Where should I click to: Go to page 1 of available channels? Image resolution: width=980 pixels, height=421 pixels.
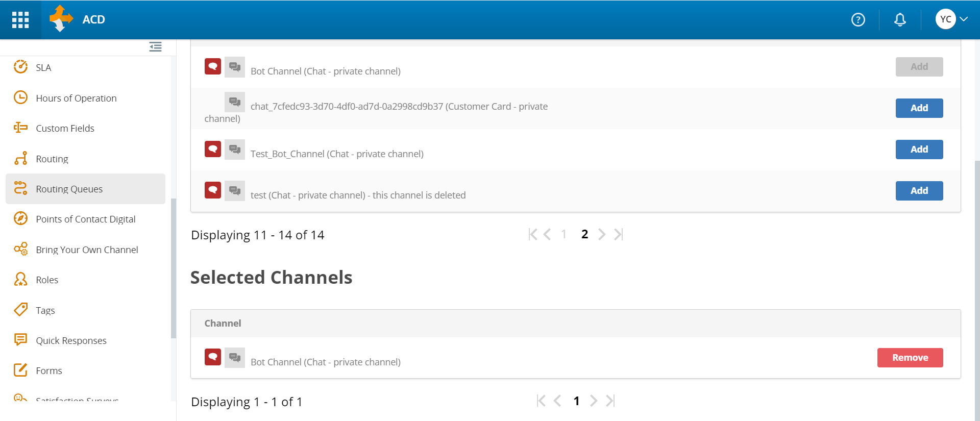[563, 234]
